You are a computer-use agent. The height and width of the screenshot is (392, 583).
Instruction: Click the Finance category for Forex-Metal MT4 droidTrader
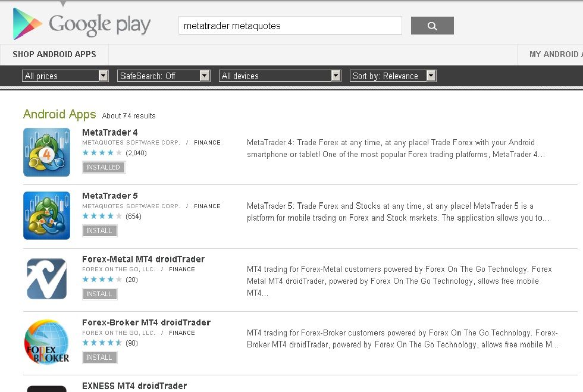(182, 269)
